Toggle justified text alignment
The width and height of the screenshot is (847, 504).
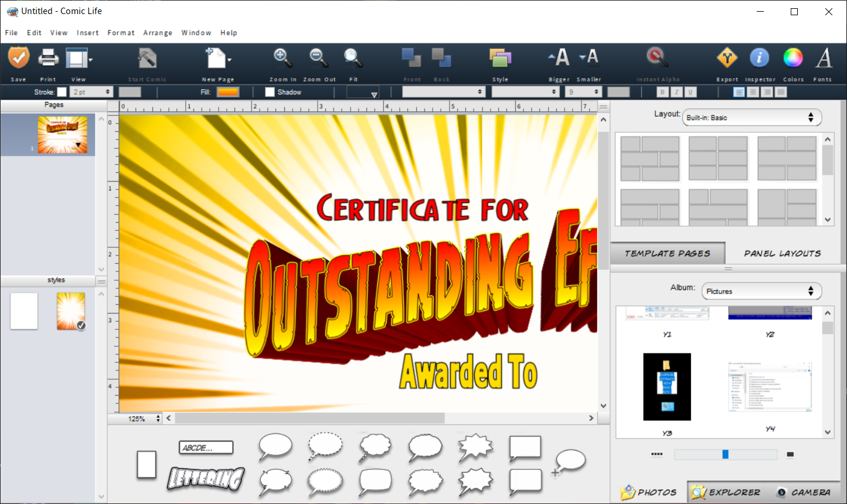(781, 92)
